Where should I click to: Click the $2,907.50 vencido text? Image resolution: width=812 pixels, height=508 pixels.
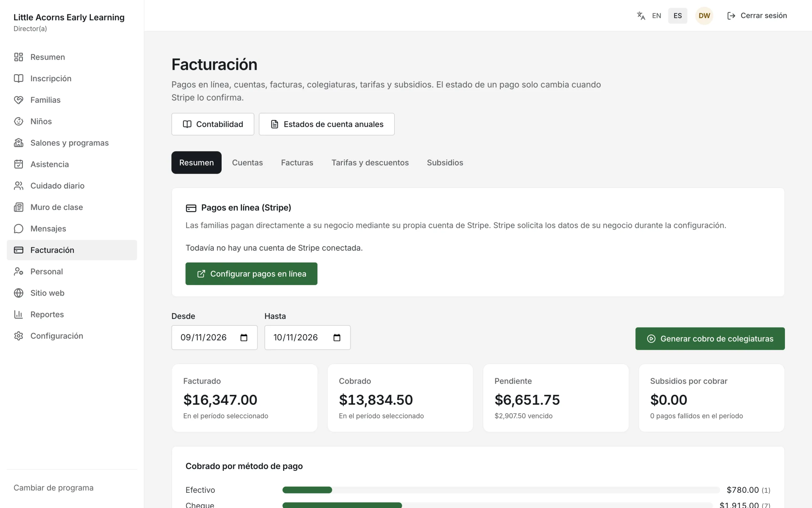(523, 416)
